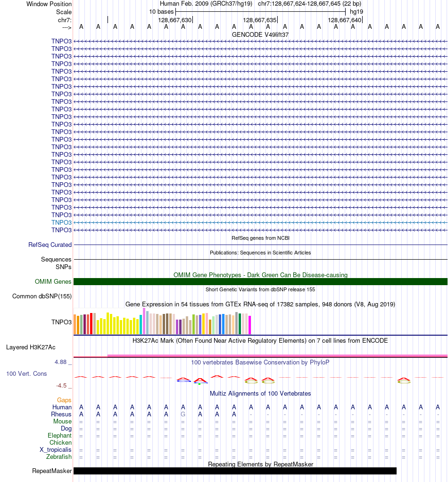Screen dimensions: 448x482
Task: Click the black RepeatMasker repeat element bar
Action: point(235,471)
